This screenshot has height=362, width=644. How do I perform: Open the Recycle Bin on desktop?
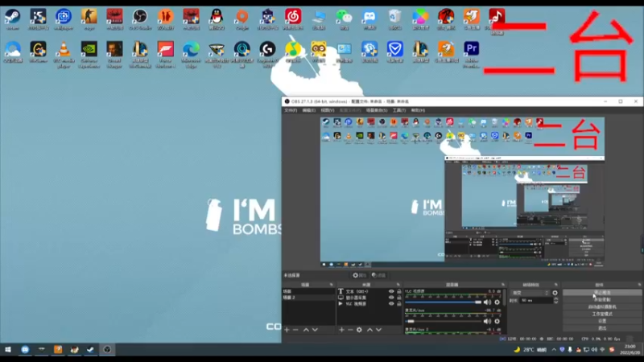[394, 19]
